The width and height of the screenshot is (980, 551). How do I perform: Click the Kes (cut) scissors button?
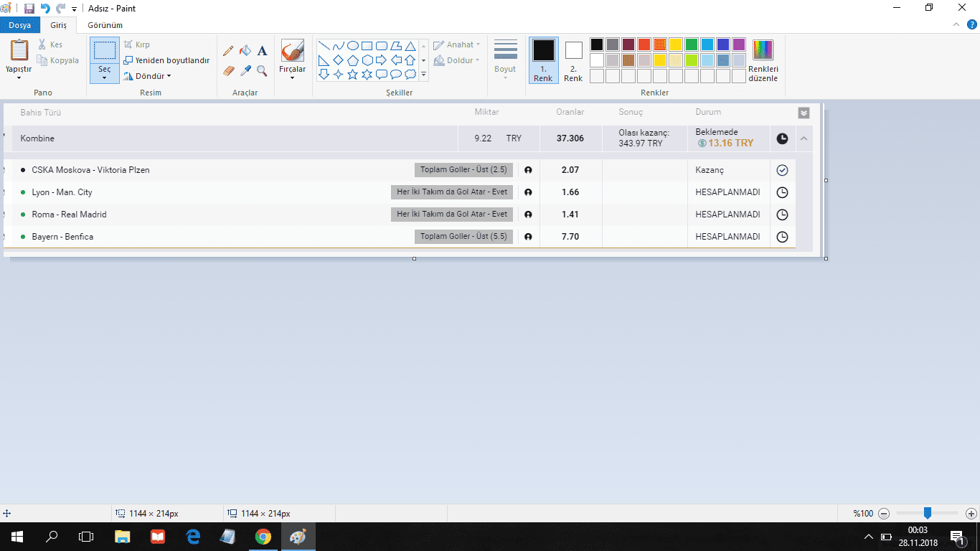click(50, 44)
